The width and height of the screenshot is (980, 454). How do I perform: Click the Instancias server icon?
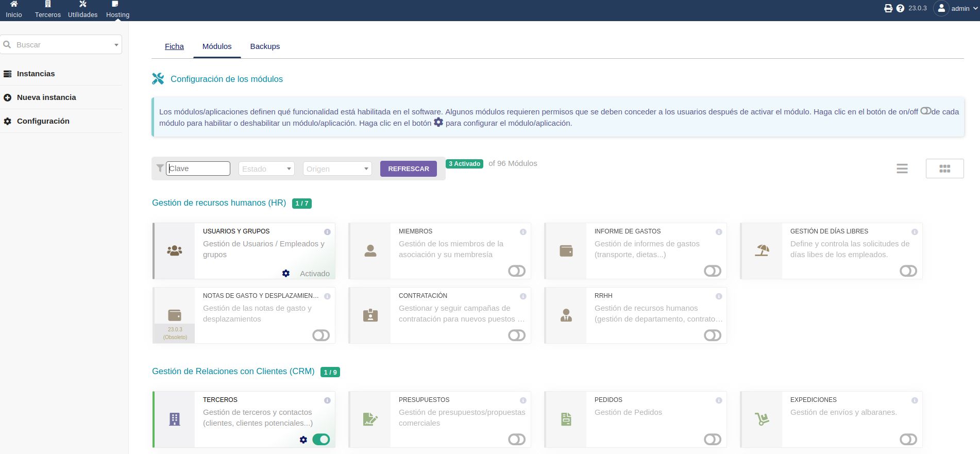(x=8, y=74)
